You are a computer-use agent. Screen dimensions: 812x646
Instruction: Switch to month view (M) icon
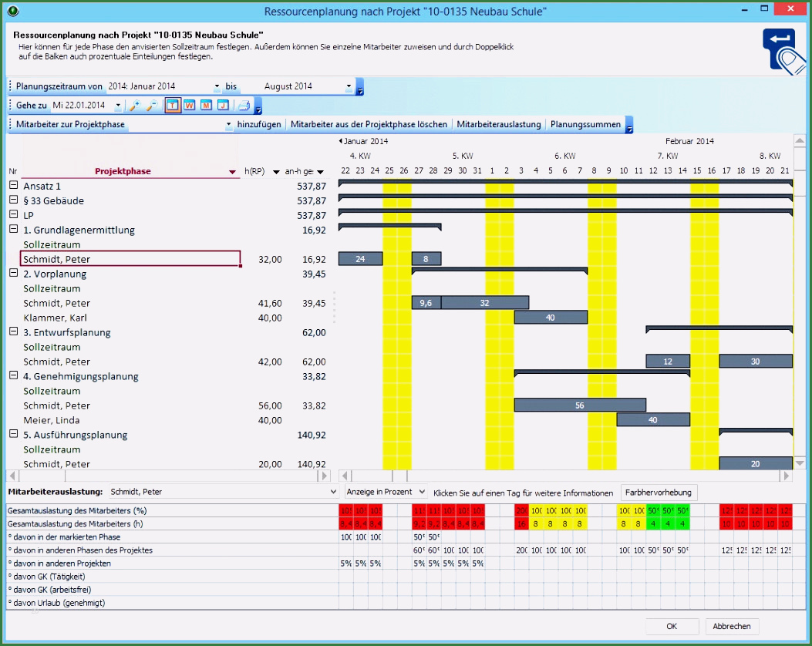click(206, 106)
